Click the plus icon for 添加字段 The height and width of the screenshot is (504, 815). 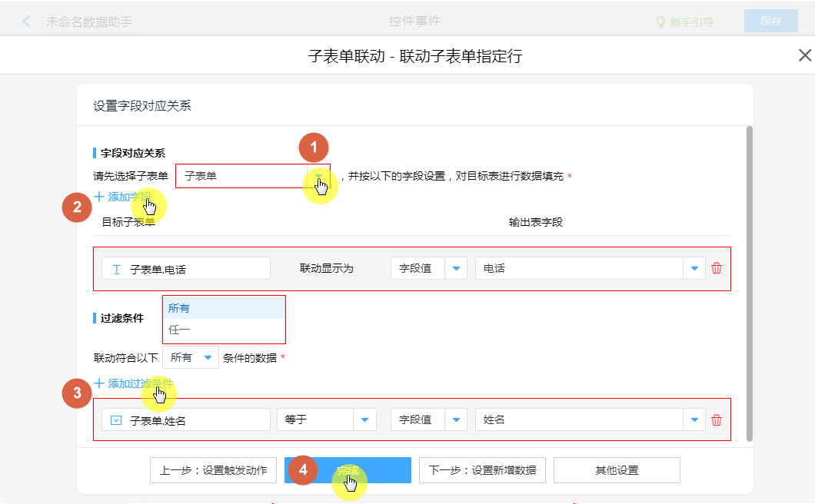coord(99,197)
